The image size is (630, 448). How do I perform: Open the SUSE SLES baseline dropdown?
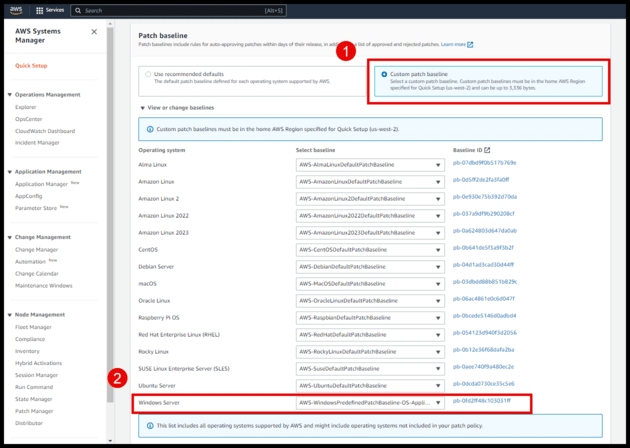point(370,369)
